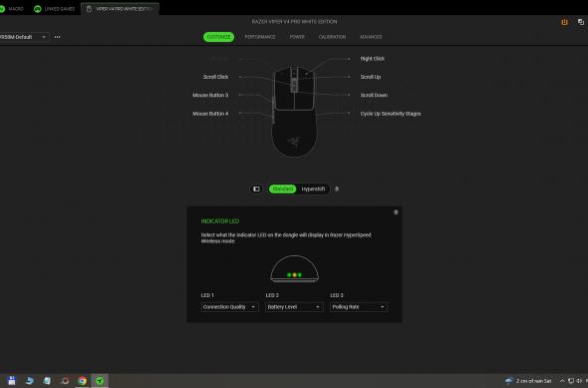Click the mouse diagram image
This screenshot has width=588, height=388.
[294, 112]
